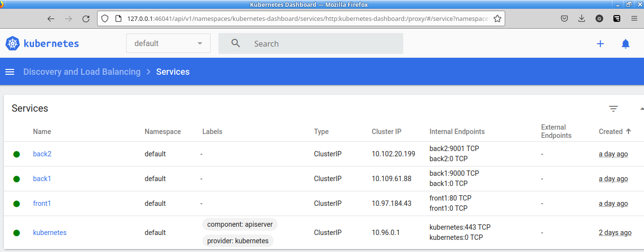Select cluster IP 10.109.61.88

(x=392, y=179)
